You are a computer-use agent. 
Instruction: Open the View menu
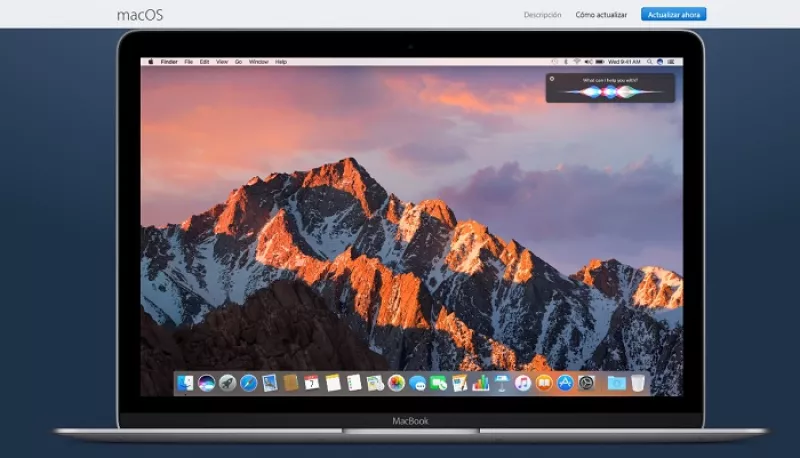(222, 62)
